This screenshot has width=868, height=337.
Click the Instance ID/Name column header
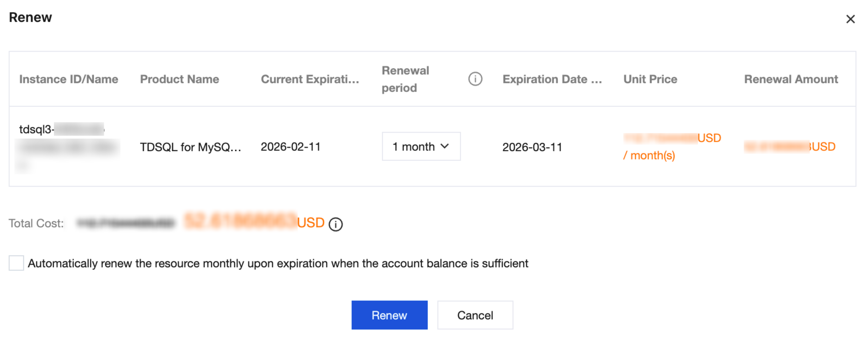(69, 79)
